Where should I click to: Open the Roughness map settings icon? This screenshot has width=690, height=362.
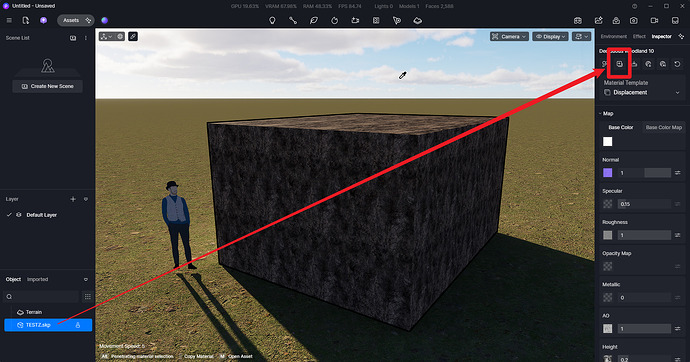click(678, 235)
